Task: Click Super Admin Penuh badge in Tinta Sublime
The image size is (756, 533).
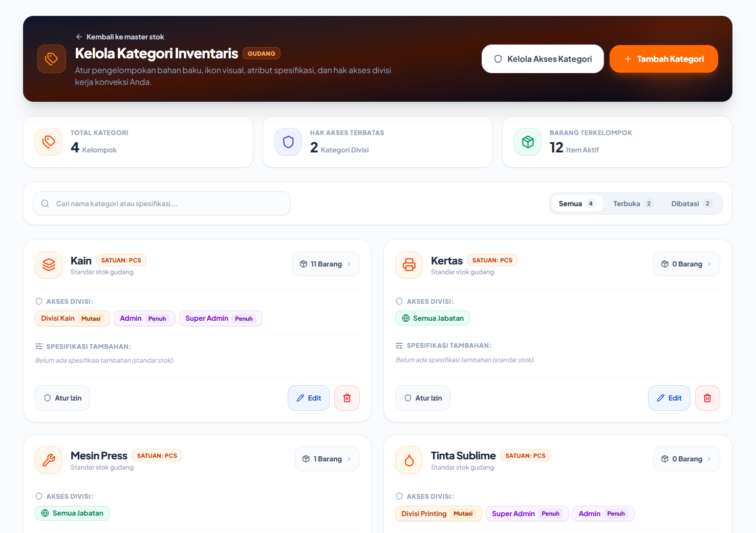Action: [x=527, y=514]
